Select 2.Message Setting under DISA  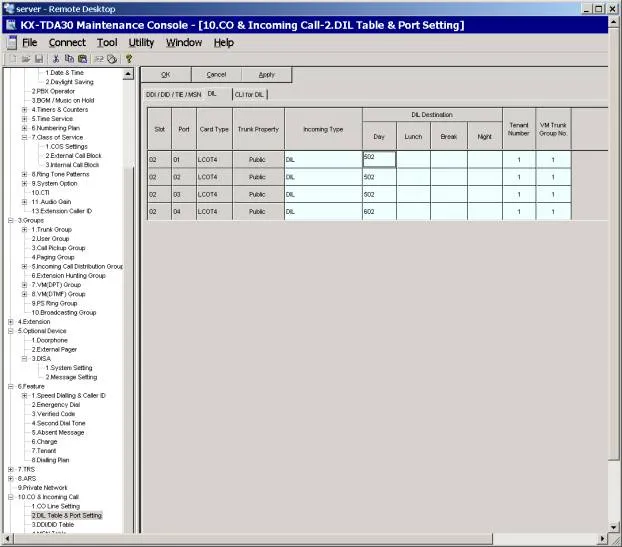[71, 377]
